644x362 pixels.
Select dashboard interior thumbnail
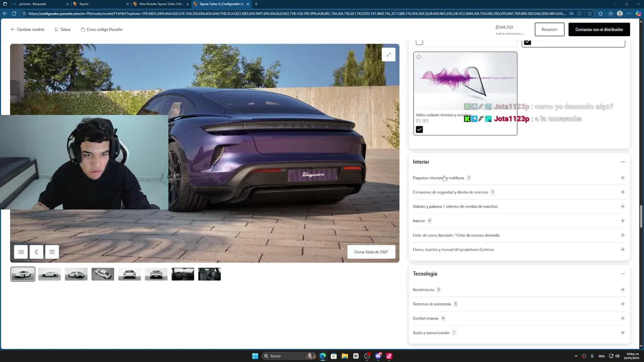183,274
